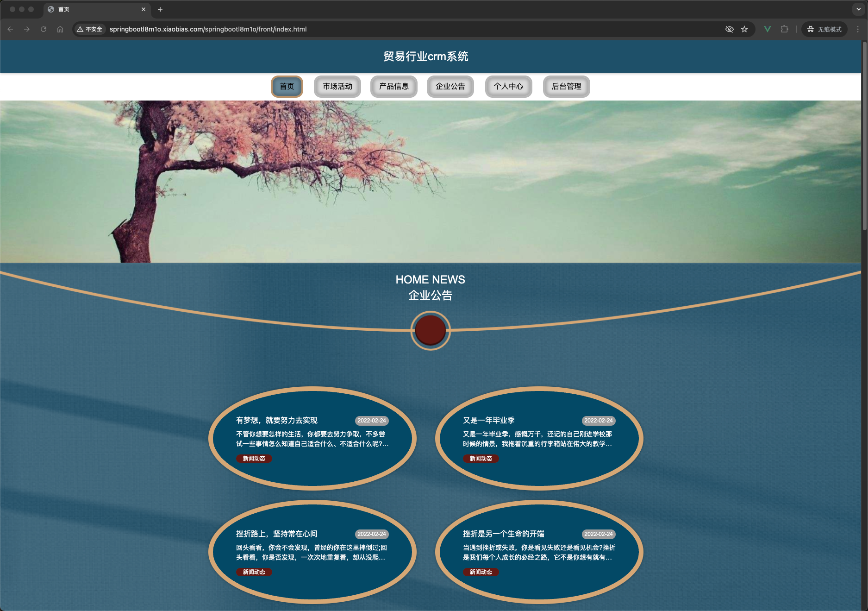Click the page vertical scrollbar thumb
Screen dimensions: 868x611
864,136
